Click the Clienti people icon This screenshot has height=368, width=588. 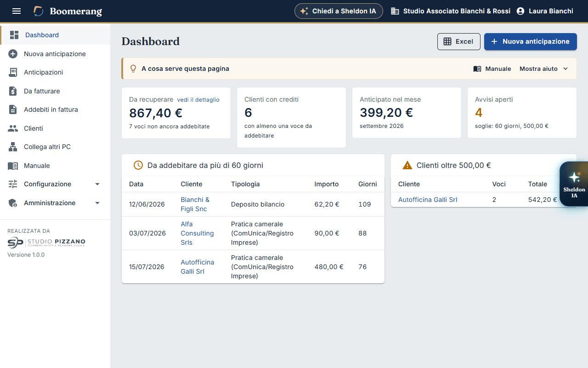coord(13,128)
